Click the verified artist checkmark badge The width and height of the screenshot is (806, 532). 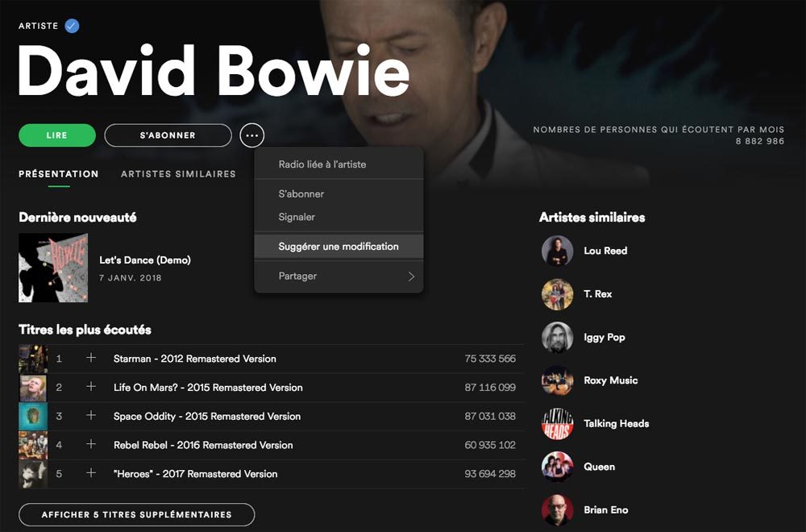[72, 26]
